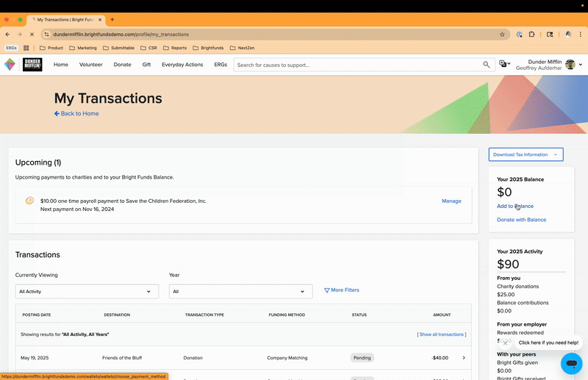Go Back to Home link
This screenshot has height=380, width=588.
click(x=76, y=113)
